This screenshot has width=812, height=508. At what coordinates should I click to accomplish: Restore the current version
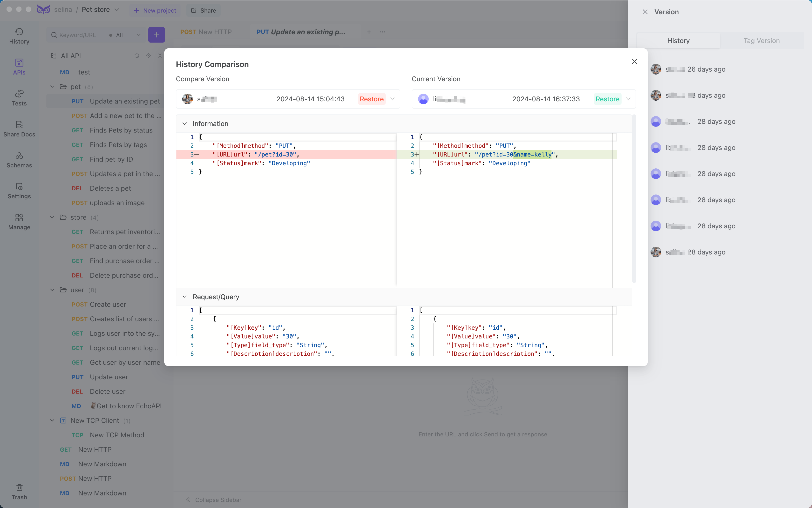coord(607,99)
